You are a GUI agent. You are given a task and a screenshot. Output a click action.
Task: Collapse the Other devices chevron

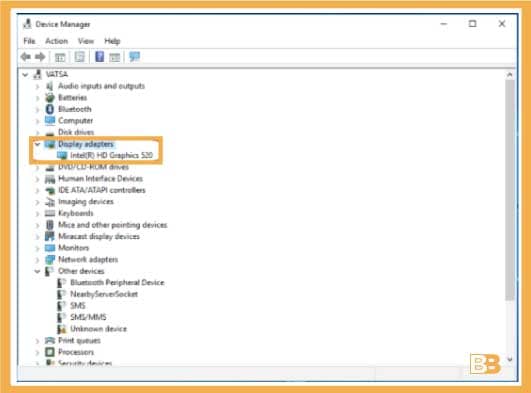[x=37, y=271]
